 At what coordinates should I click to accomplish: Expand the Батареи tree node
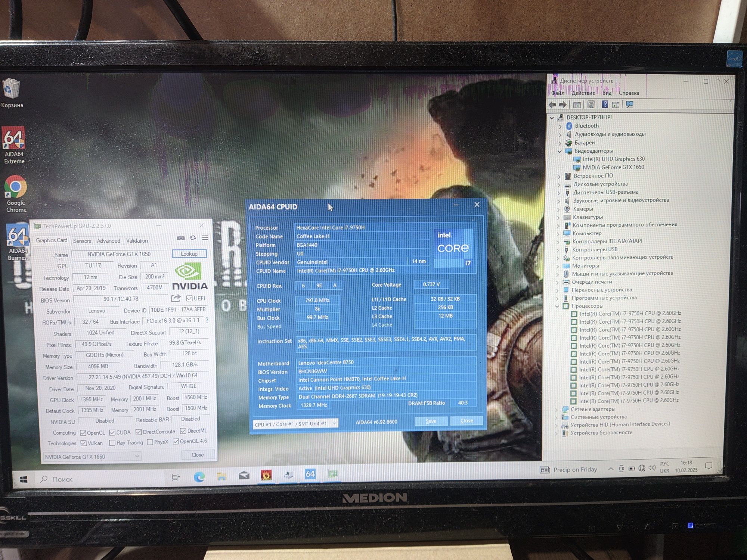(560, 143)
